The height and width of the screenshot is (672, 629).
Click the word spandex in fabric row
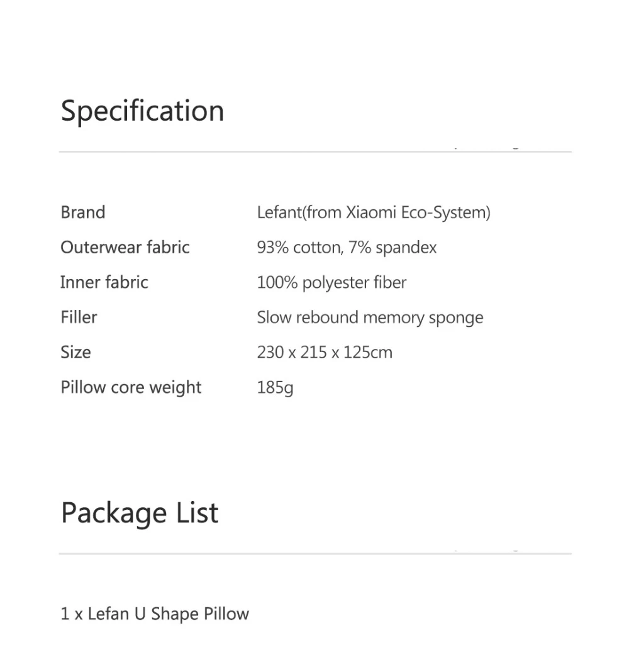pos(406,248)
